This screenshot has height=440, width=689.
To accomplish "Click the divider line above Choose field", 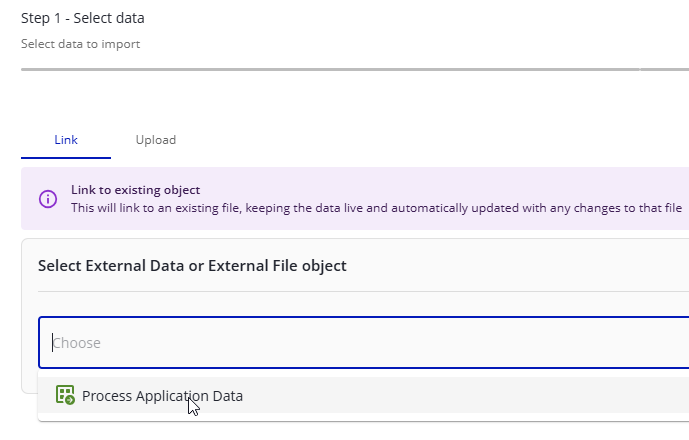I will (x=360, y=292).
